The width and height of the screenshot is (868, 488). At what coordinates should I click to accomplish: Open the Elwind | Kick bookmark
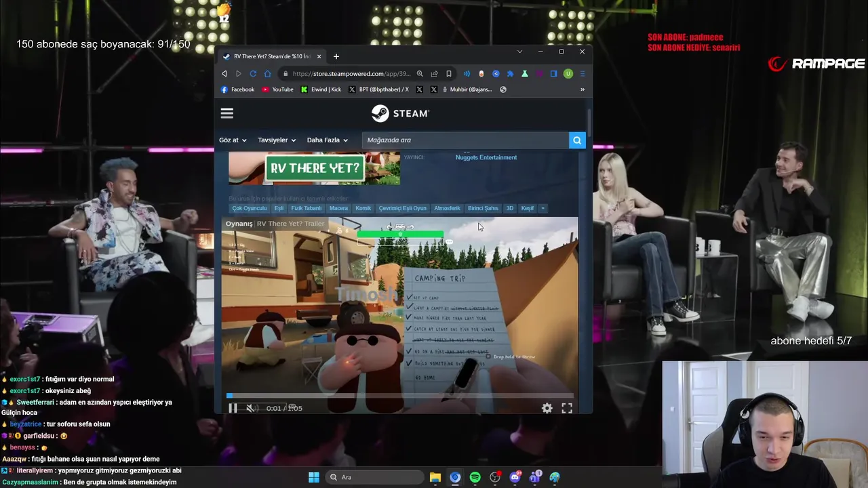(321, 89)
